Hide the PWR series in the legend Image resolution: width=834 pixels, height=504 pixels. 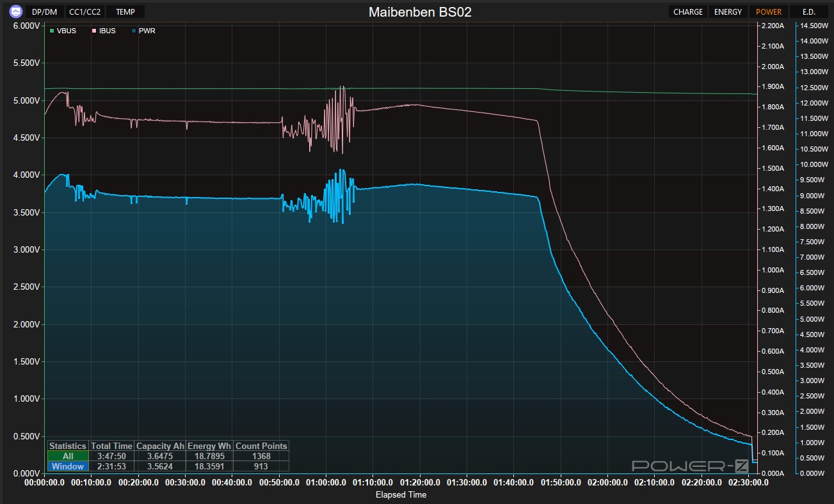(143, 31)
